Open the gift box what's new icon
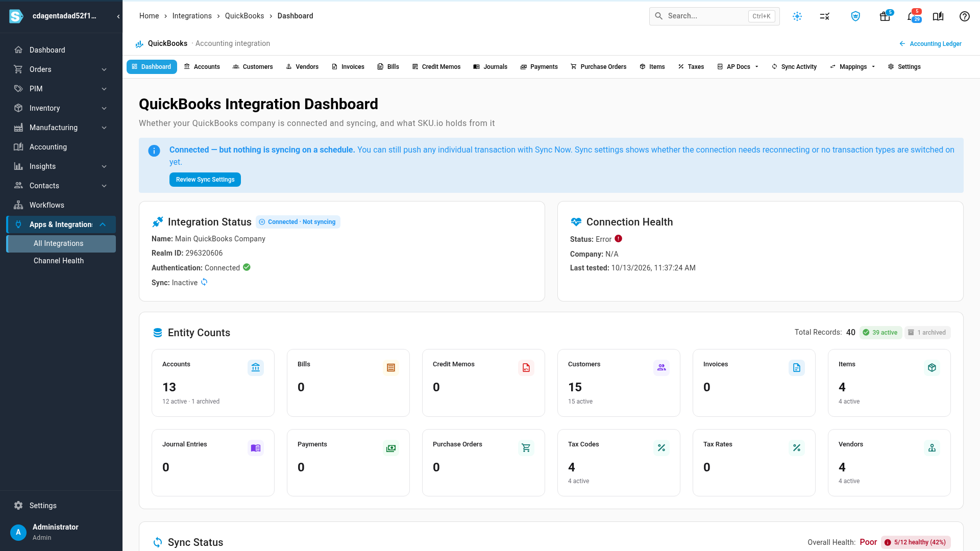This screenshot has width=980, height=551. 885,16
